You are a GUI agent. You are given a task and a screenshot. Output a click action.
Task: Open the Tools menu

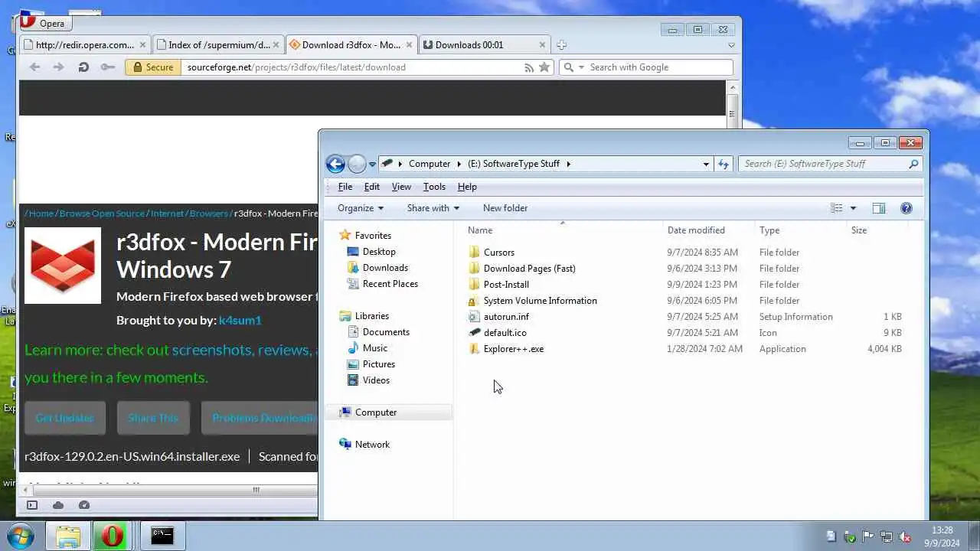point(434,187)
